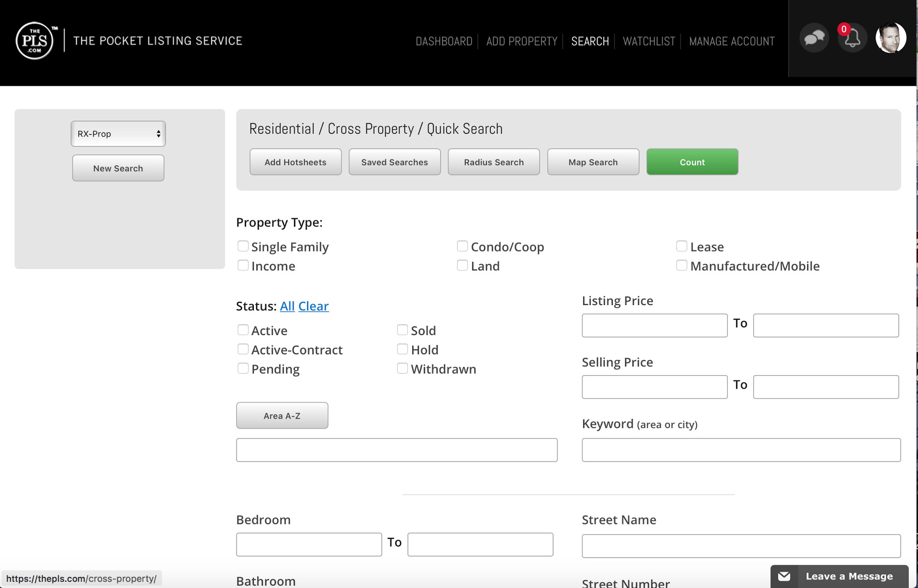Enable the Lease property type
This screenshot has width=918, height=588.
681,246
